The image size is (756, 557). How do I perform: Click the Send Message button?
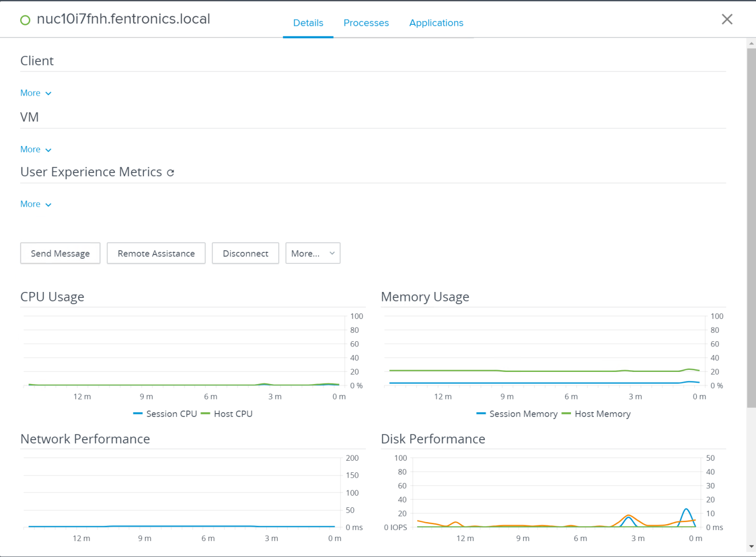tap(60, 253)
